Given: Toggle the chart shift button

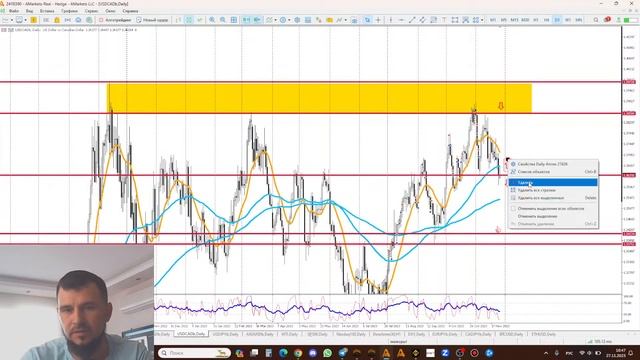Looking at the screenshot, I should click(x=257, y=20).
